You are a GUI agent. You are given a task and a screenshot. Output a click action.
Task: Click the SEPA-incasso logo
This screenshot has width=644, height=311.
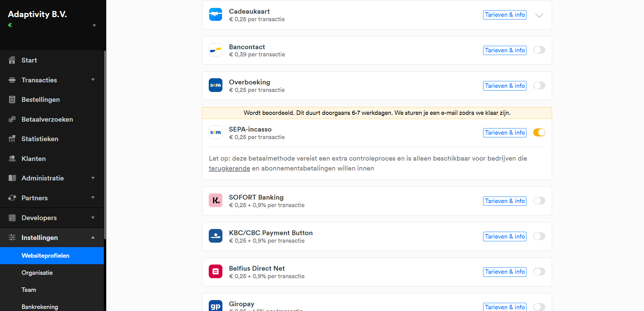pos(216,132)
